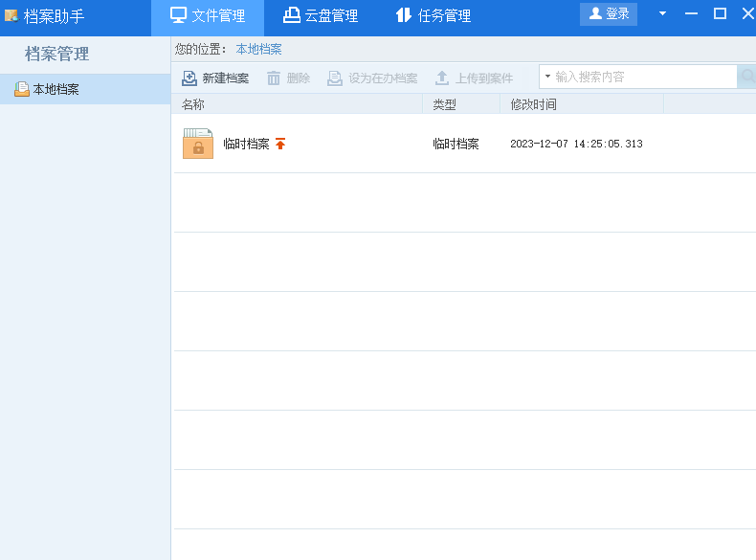Click the 上传到案件 toolbar button
756x560 pixels.
point(474,78)
